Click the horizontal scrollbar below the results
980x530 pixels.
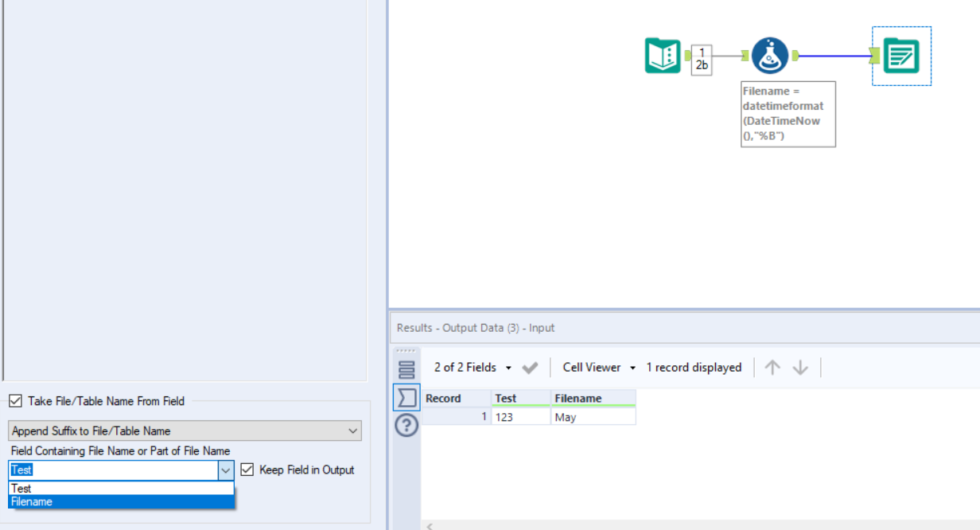[x=636, y=526]
